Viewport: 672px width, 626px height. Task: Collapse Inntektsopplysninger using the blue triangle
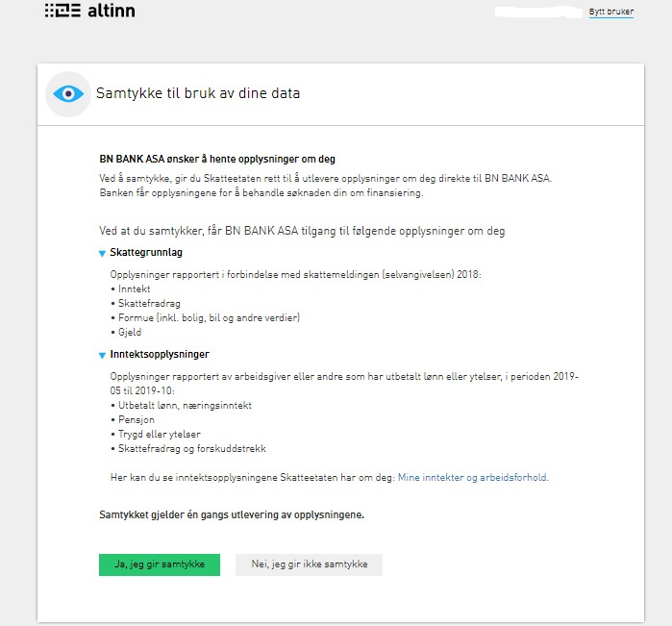[102, 356]
